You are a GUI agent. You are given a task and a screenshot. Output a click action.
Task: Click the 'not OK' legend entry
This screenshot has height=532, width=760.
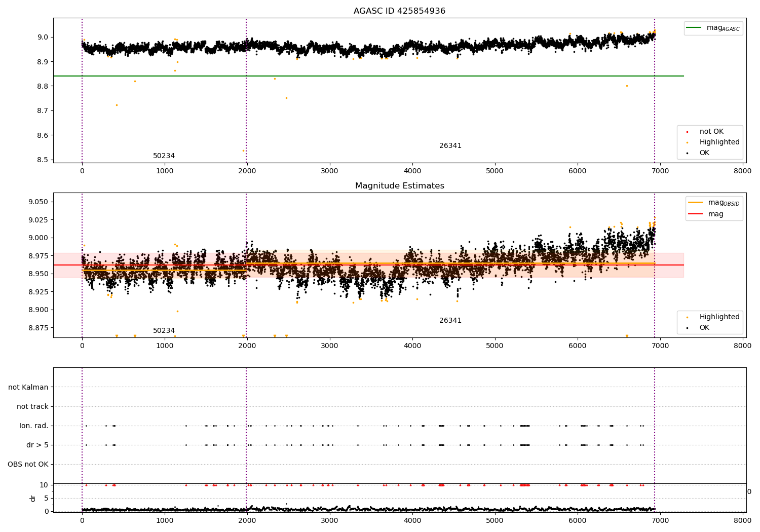pyautogui.click(x=711, y=132)
